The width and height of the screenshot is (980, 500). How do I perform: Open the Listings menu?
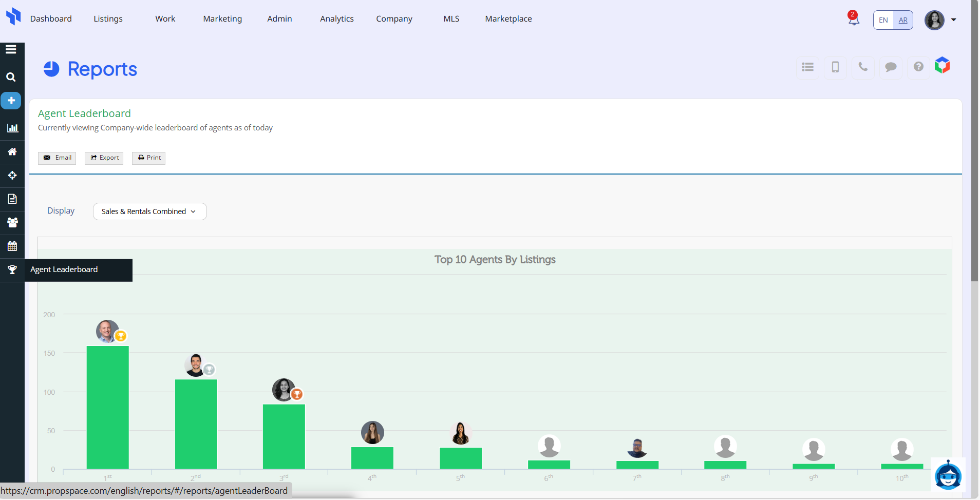coord(108,19)
